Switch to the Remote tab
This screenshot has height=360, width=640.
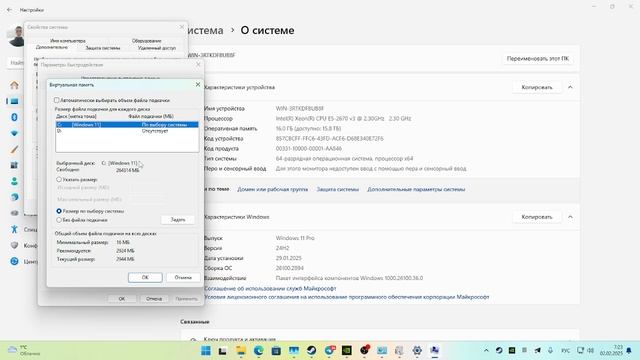(157, 48)
